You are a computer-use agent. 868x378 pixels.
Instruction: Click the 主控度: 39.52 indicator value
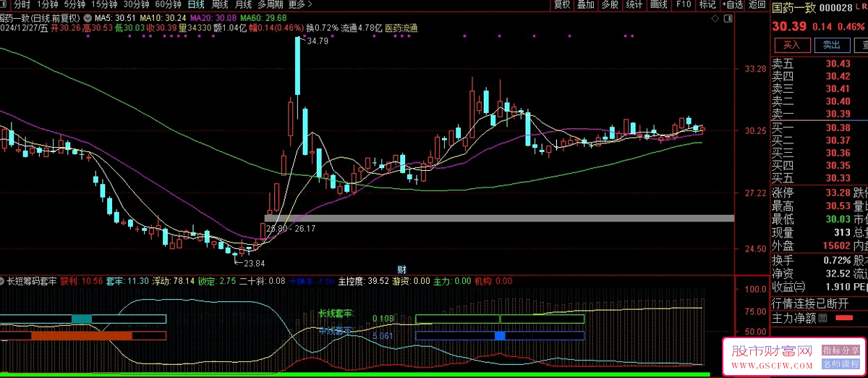coord(364,280)
